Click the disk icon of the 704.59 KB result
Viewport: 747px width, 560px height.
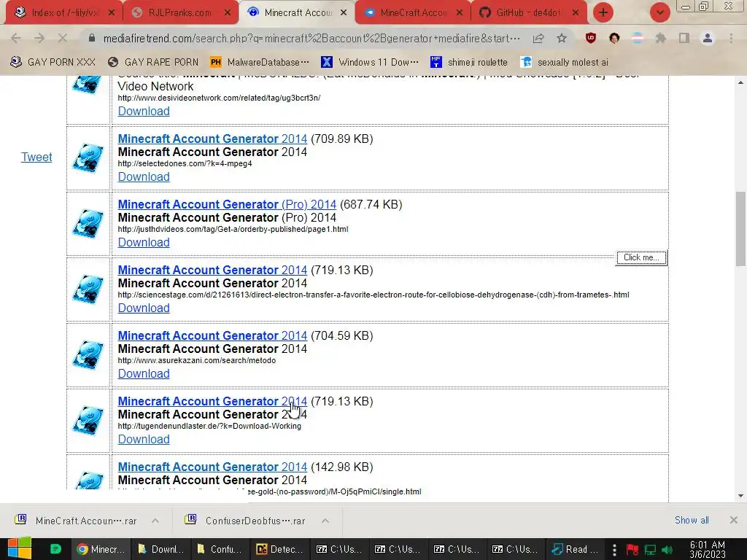(x=88, y=355)
